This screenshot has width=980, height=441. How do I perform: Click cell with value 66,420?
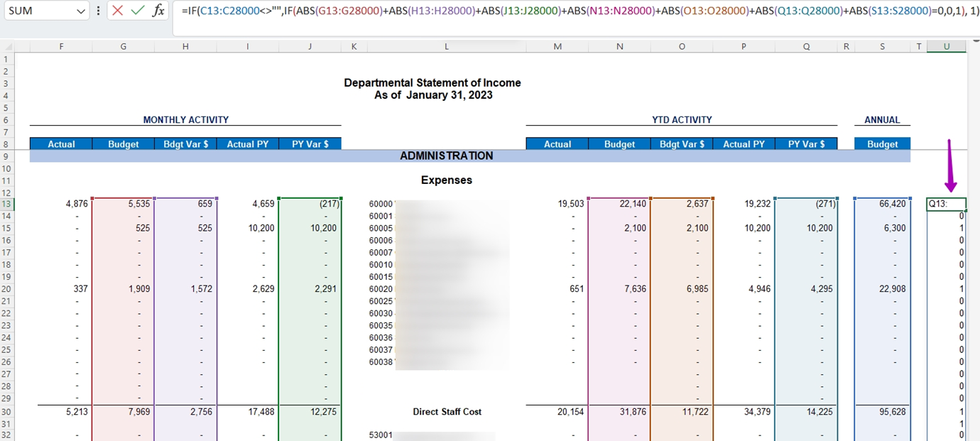(x=882, y=204)
